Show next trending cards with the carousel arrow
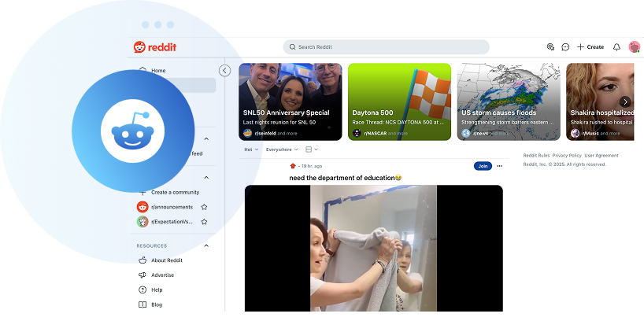This screenshot has height=332, width=644. click(x=625, y=101)
